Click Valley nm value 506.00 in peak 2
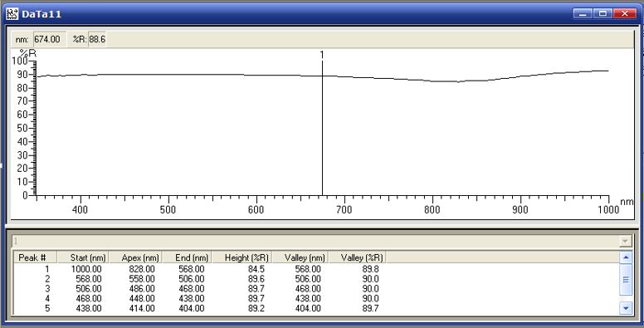644x328 pixels. point(308,279)
